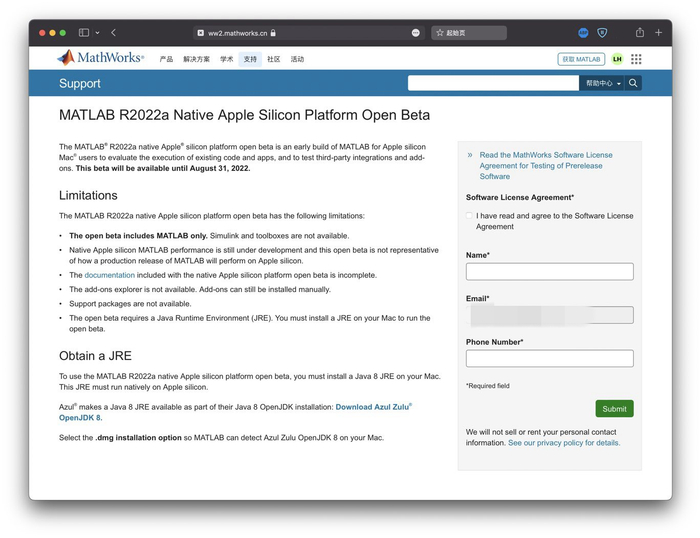Click the red close window button

click(x=42, y=33)
